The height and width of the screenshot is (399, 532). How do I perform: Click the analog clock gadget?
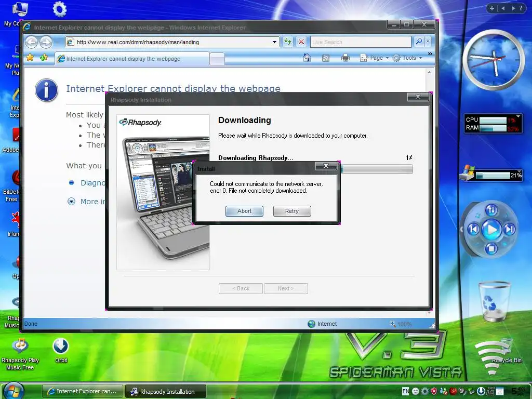point(494,60)
